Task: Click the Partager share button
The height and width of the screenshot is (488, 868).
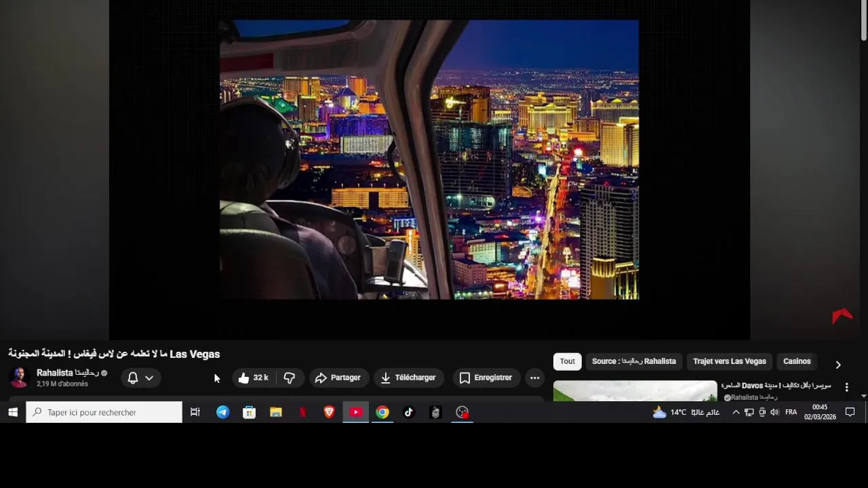Action: [338, 378]
